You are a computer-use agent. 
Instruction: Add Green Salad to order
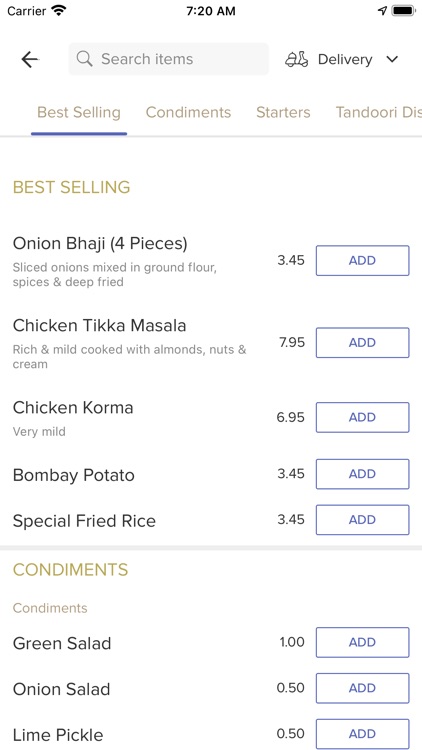point(363,642)
